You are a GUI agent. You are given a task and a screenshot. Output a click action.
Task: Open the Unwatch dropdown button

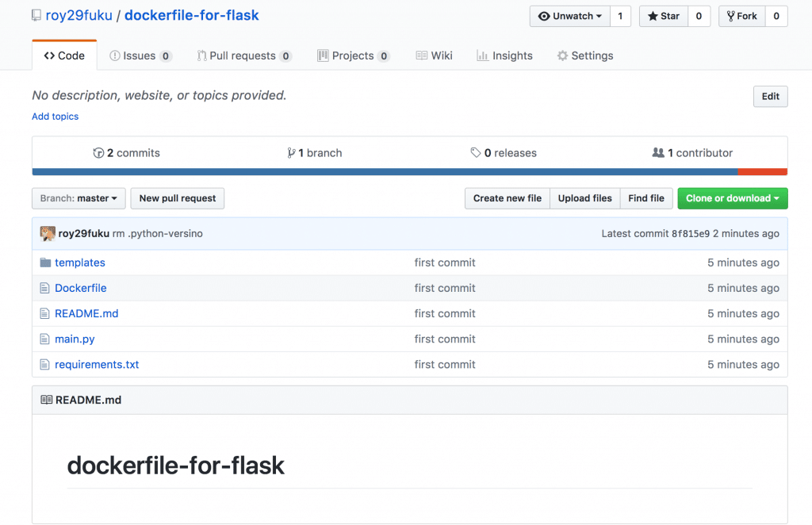tap(569, 16)
